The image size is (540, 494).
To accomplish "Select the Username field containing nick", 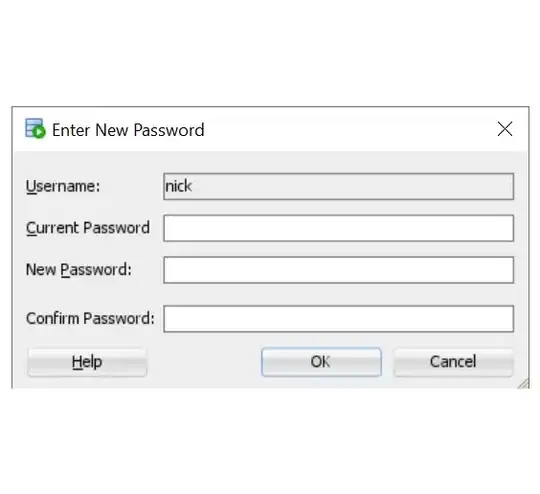I will [339, 186].
